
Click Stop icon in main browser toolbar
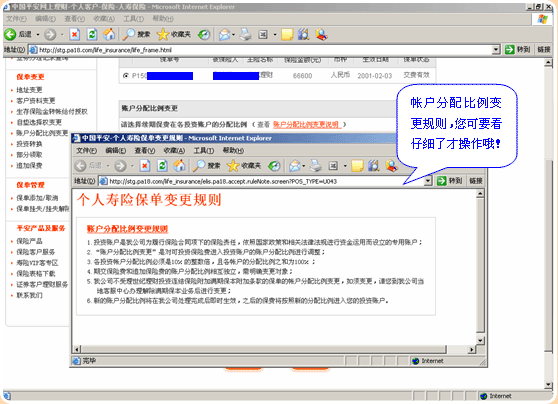[74, 35]
